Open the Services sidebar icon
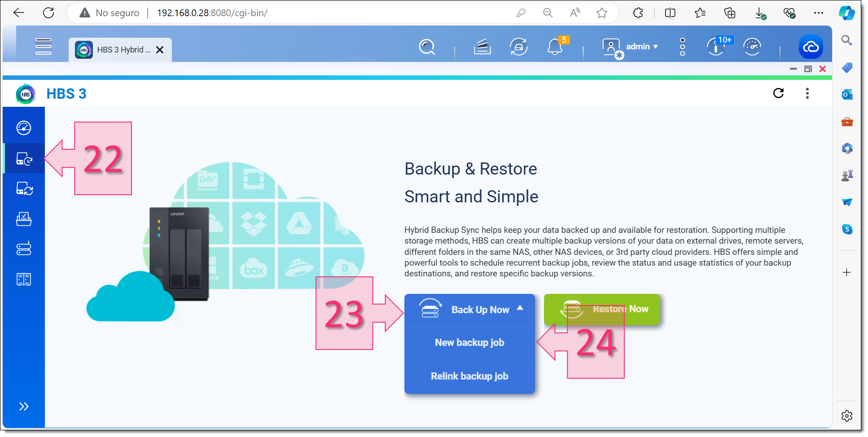Viewport: 868px width, 437px height. pos(24,279)
